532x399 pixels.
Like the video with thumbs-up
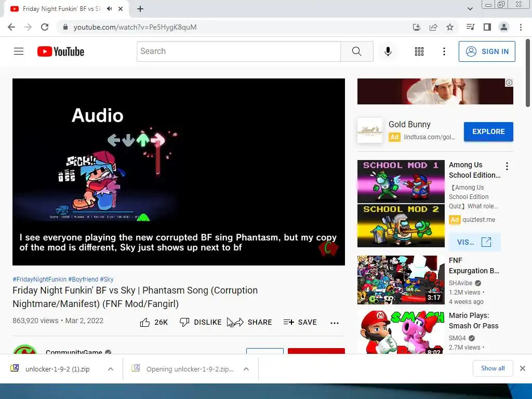click(154, 322)
